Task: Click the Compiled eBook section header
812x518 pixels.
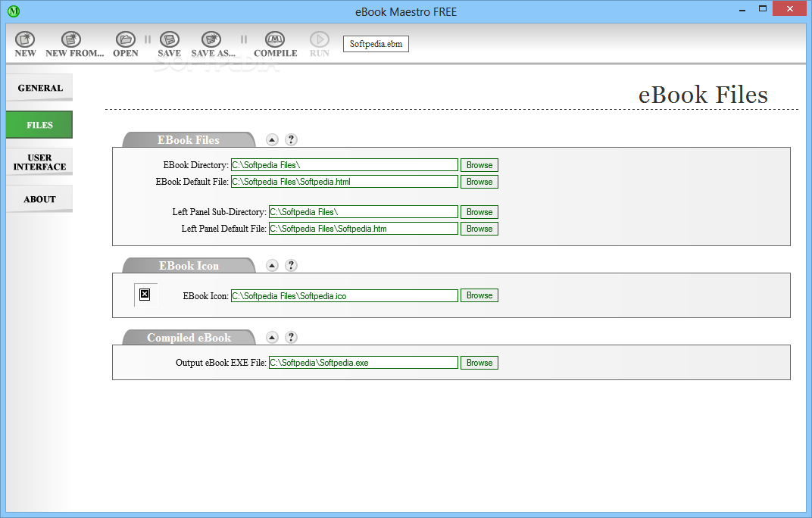Action: pos(189,338)
